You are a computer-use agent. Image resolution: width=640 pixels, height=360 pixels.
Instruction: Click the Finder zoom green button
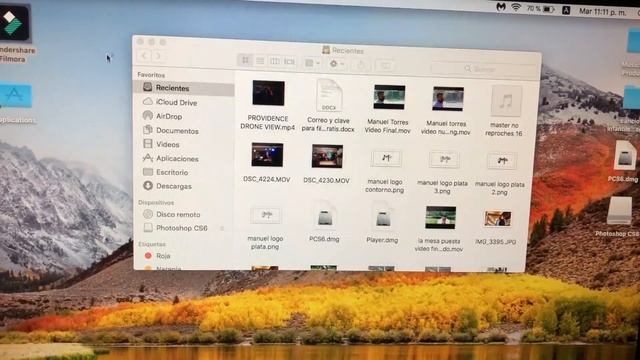coord(163,42)
